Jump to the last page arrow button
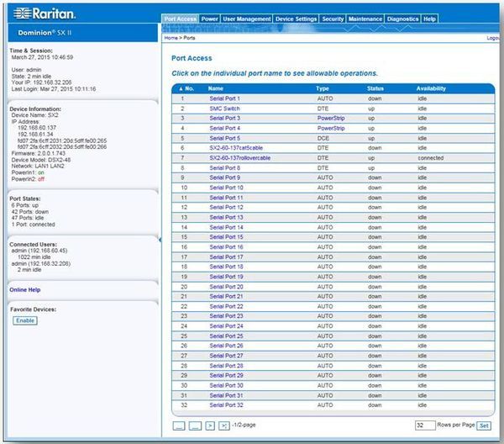Viewport: 504px width, 444px height. coord(224,426)
